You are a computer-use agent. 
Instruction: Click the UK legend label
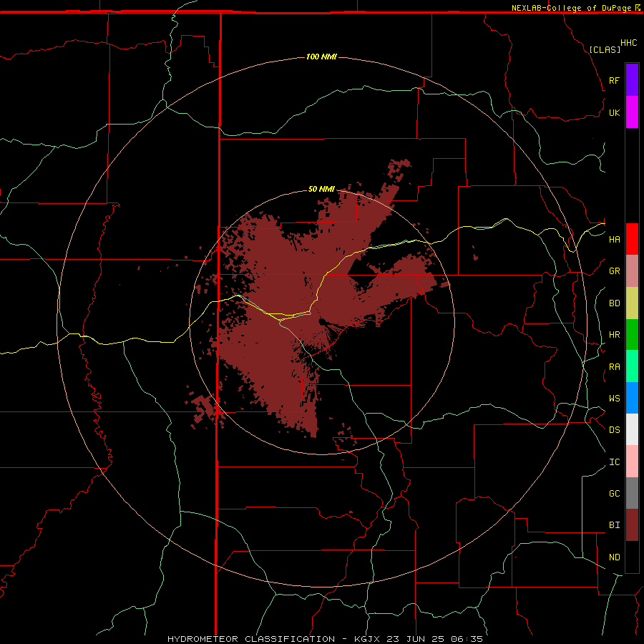click(614, 112)
